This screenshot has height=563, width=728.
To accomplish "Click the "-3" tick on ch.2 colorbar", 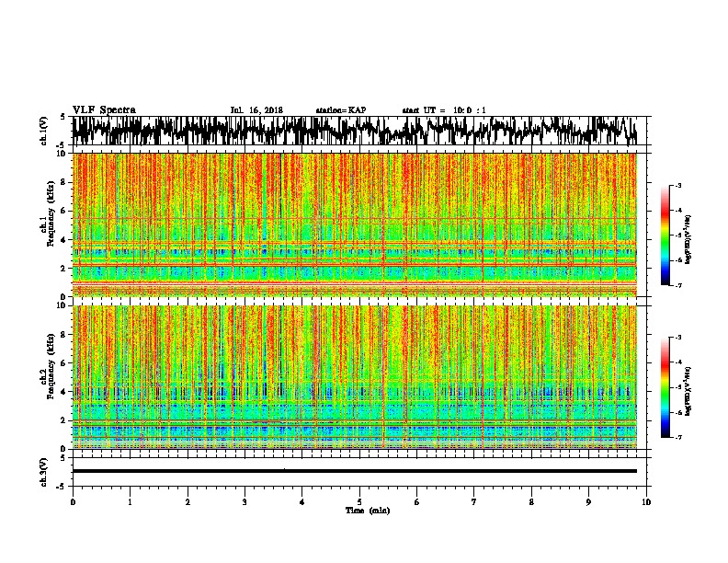I will coord(678,338).
